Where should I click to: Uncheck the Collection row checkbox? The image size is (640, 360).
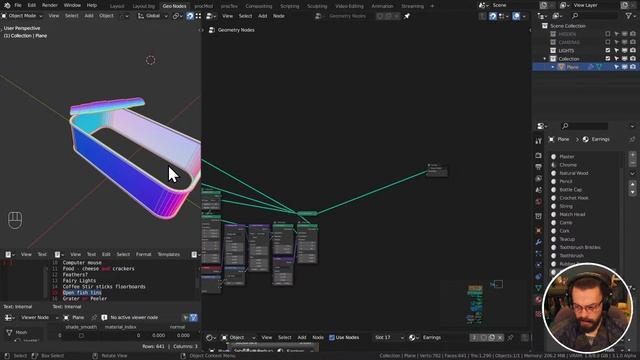tap(608, 58)
